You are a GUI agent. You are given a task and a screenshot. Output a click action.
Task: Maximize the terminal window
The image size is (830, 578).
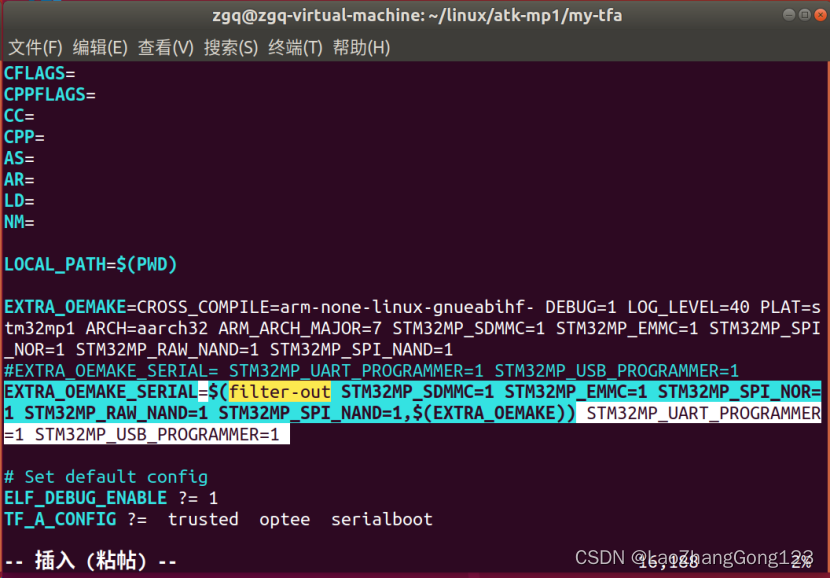tap(804, 15)
